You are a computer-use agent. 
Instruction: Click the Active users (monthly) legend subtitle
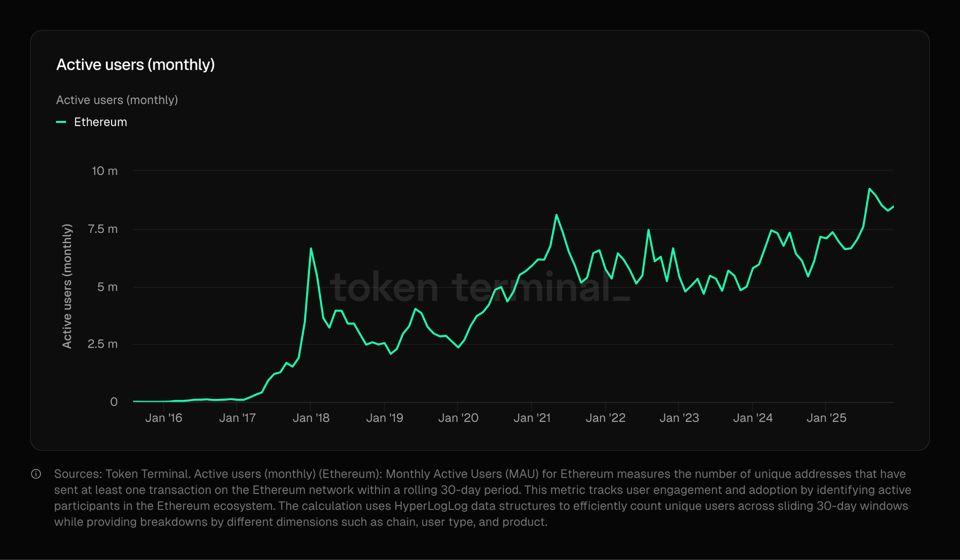pos(117,100)
